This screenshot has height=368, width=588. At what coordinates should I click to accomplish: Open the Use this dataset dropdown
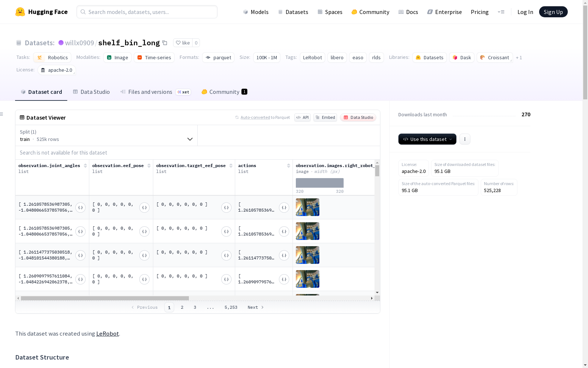point(427,139)
